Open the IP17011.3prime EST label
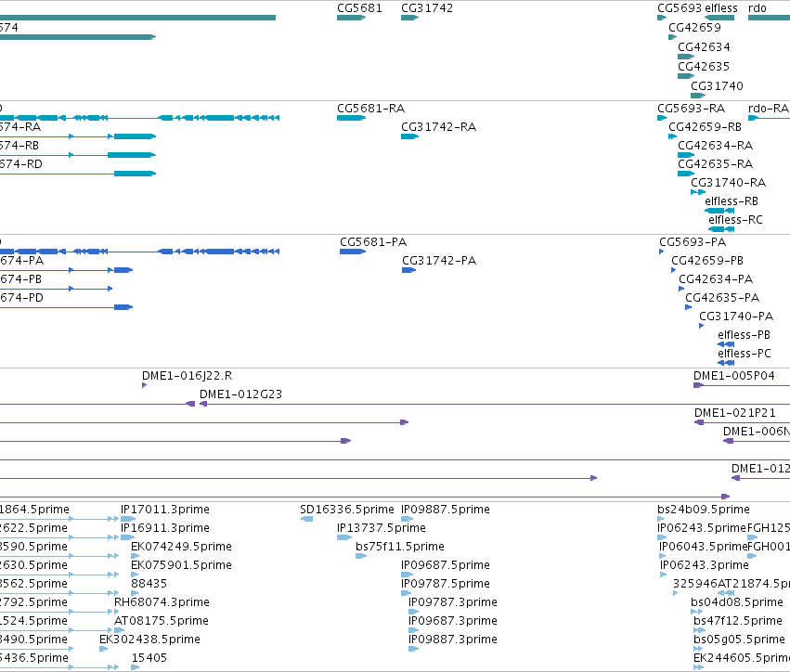Screen dimensions: 790x672 164,510
